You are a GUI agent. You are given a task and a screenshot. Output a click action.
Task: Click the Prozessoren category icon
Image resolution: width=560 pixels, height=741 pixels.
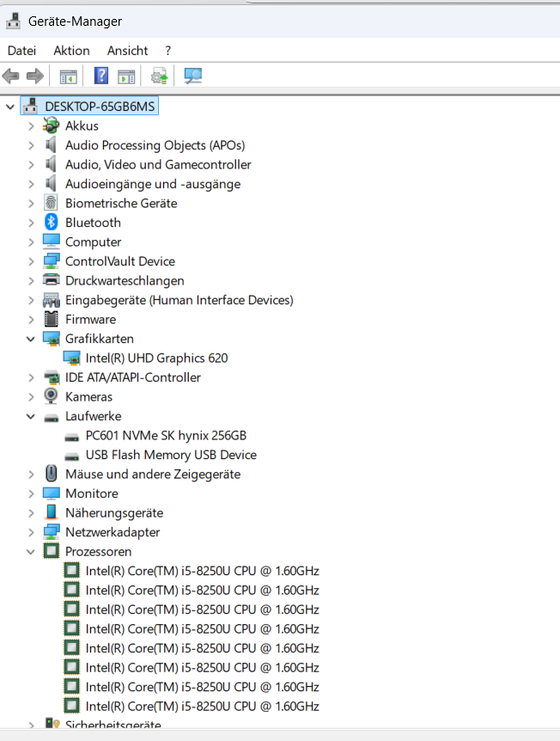tap(51, 551)
